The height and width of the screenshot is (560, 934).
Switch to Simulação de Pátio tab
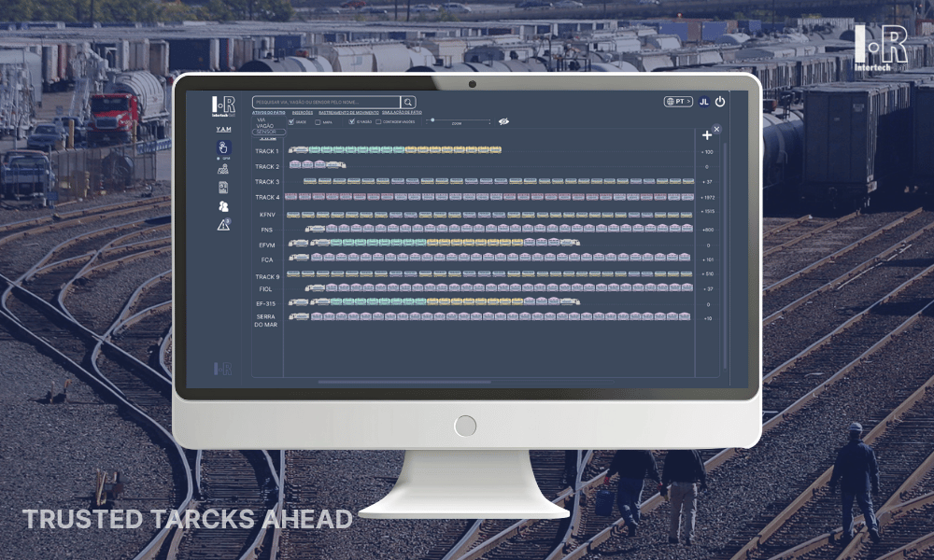(402, 113)
